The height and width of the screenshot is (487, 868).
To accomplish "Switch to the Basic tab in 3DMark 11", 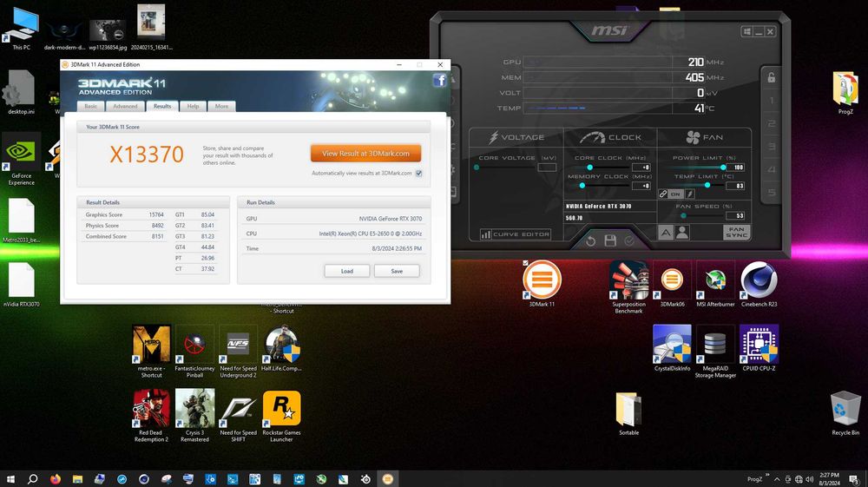I will click(91, 106).
